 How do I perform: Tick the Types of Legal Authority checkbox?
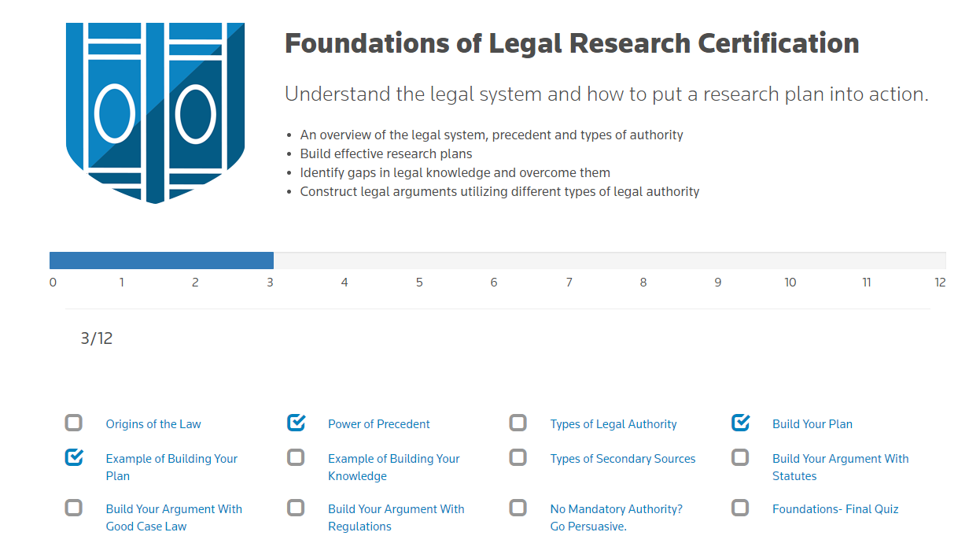pyautogui.click(x=518, y=423)
